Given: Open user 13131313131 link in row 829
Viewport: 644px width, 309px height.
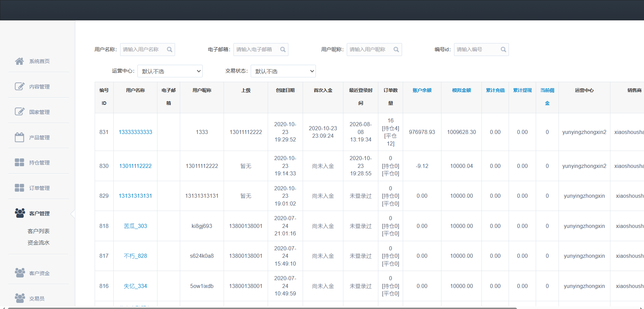Looking at the screenshot, I should click(x=135, y=196).
